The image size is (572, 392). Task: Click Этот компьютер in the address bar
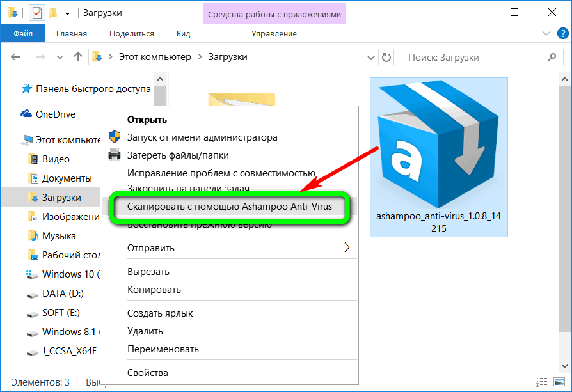point(155,57)
